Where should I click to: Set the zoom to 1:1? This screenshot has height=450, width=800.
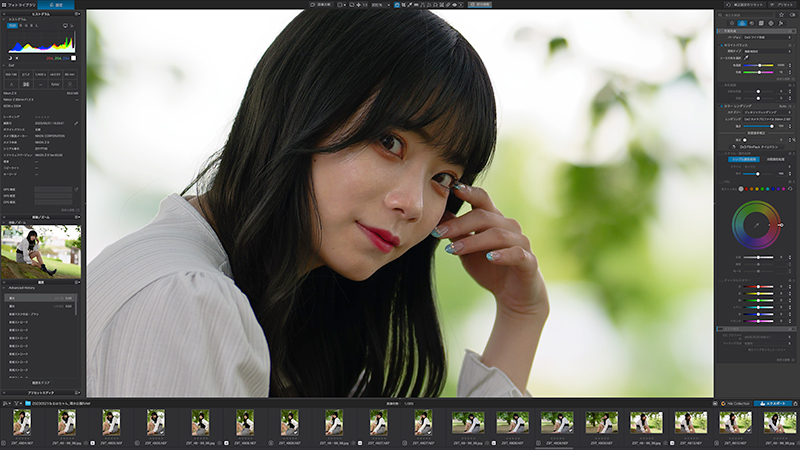pyautogui.click(x=365, y=5)
